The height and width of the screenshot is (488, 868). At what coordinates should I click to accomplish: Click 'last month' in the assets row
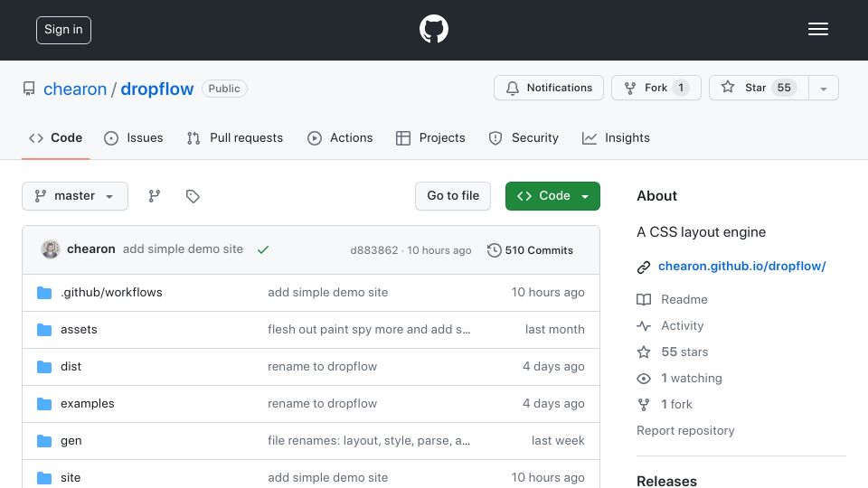554,329
